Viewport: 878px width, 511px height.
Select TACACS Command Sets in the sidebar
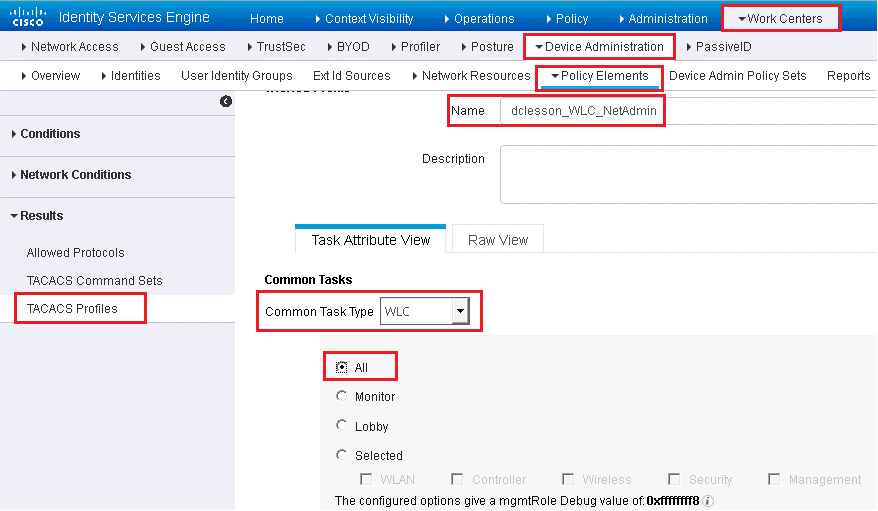(95, 280)
